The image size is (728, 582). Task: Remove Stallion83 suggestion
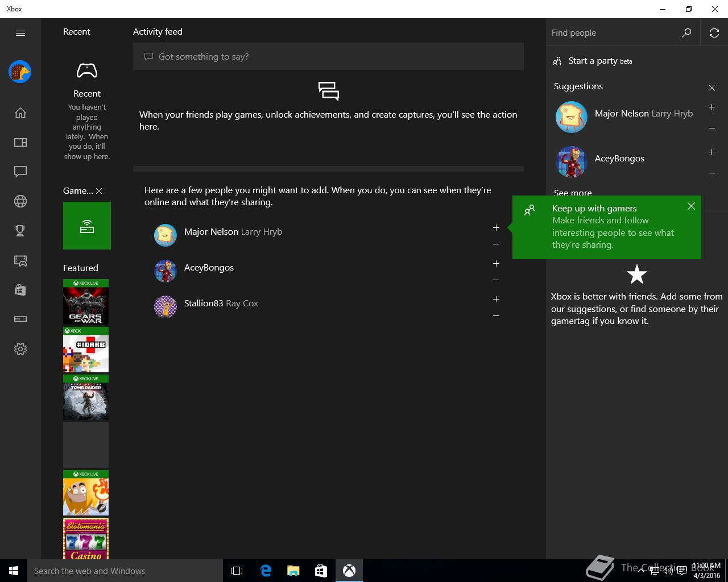tap(496, 316)
